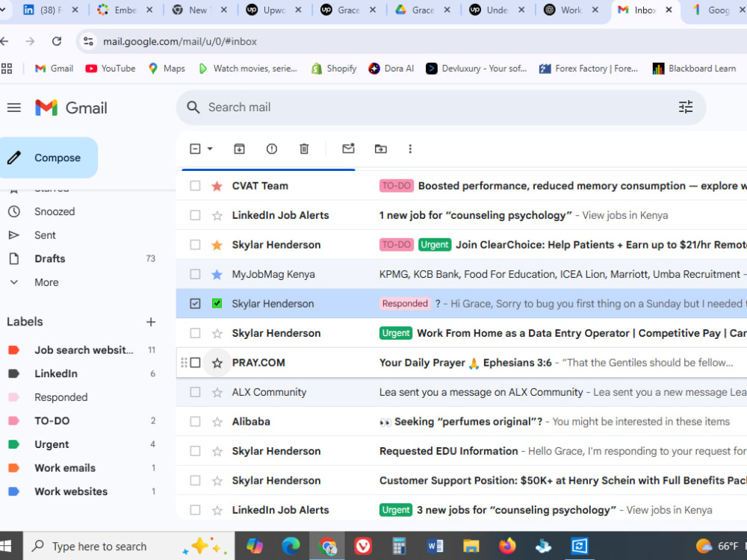Open the LinkedIn label
This screenshot has height=560, width=747.
tap(56, 374)
